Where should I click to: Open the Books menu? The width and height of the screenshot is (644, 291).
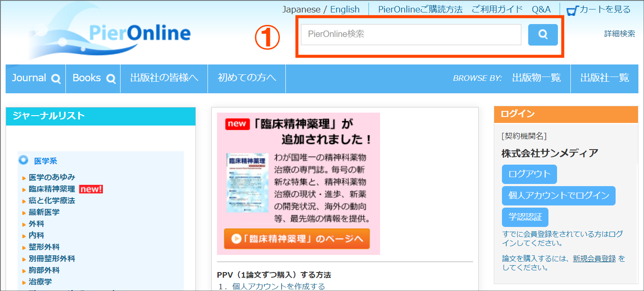[93, 78]
